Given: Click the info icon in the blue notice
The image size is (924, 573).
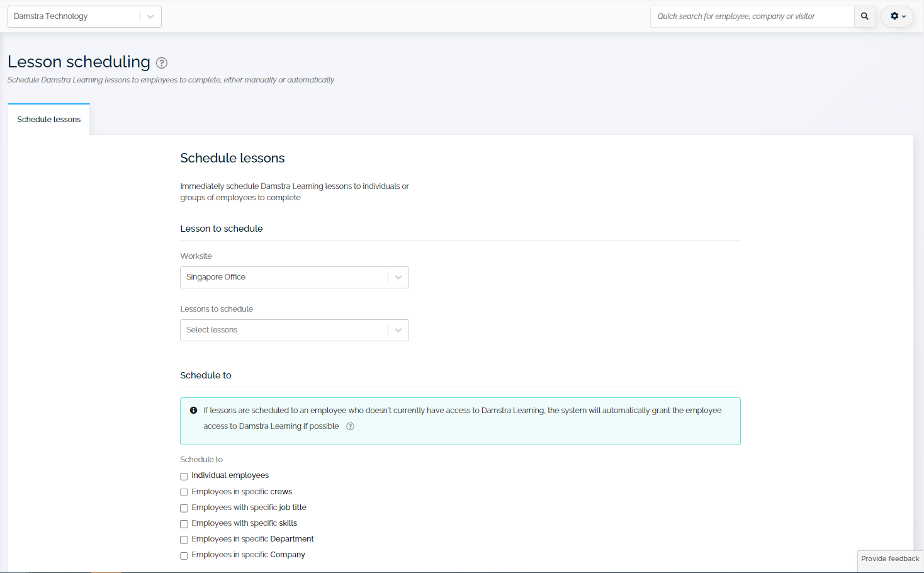Looking at the screenshot, I should (x=193, y=410).
